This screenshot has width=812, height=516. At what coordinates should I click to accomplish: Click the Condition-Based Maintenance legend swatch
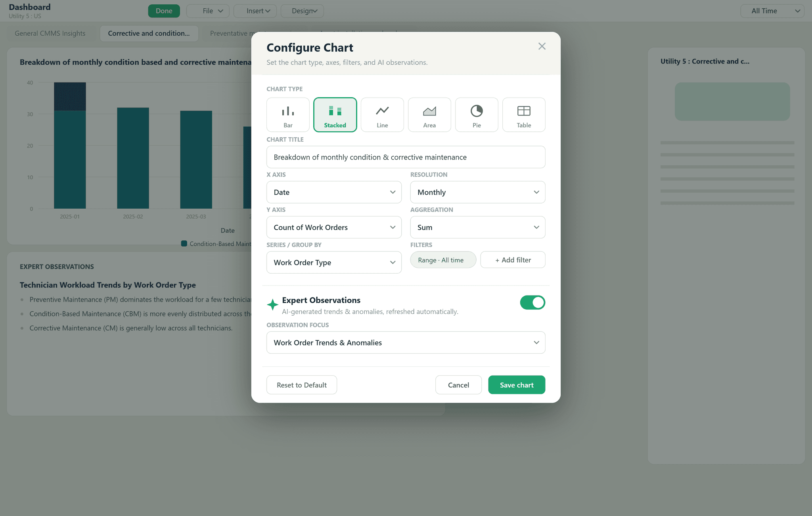tap(184, 244)
